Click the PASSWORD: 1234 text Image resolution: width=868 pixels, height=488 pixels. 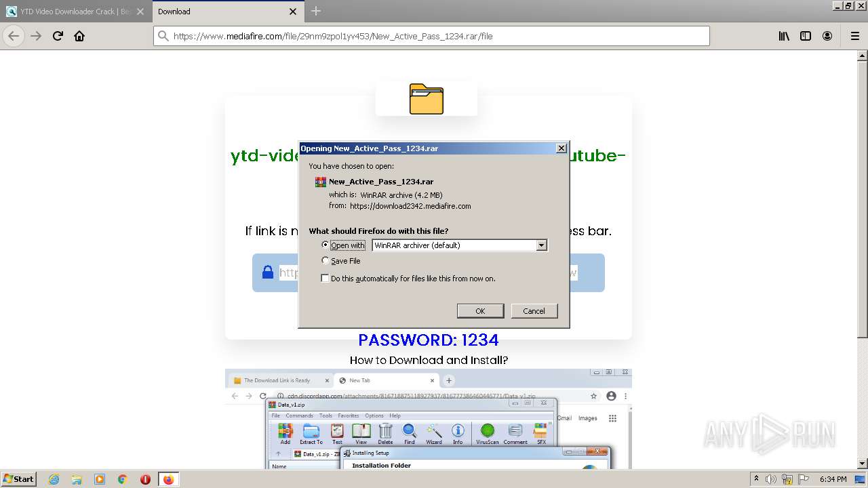[x=429, y=340]
